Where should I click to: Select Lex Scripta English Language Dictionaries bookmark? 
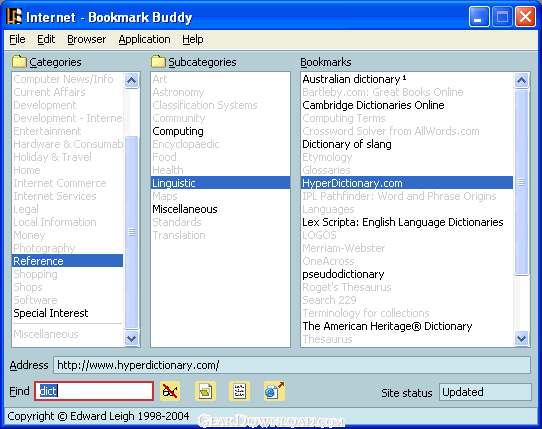point(407,222)
